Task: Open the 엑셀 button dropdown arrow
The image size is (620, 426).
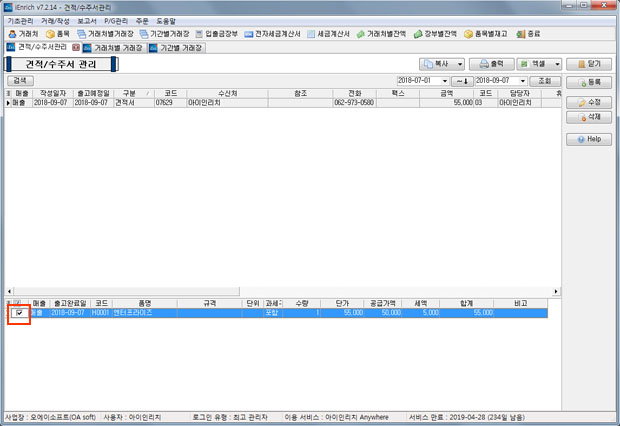Action: pos(555,64)
